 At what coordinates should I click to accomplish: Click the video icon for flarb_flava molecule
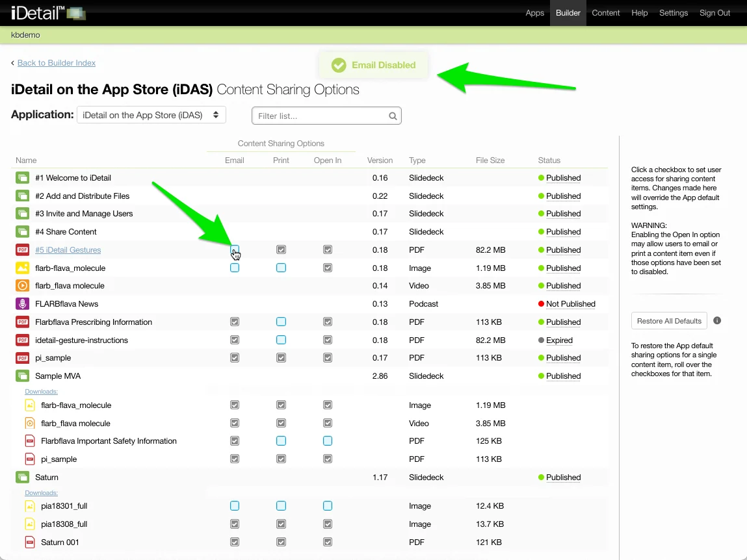click(23, 286)
